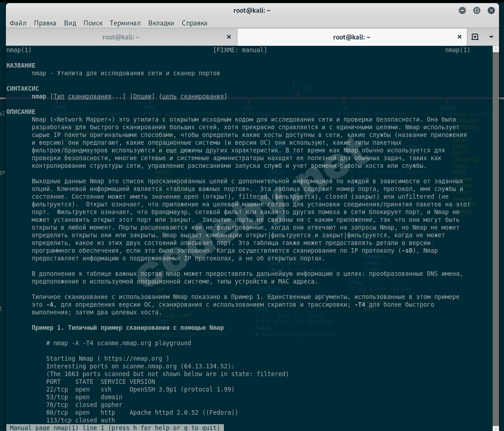Viewport: 504px width, 431px height.
Task: Click the Пример 1 heading line
Action: coord(128,328)
